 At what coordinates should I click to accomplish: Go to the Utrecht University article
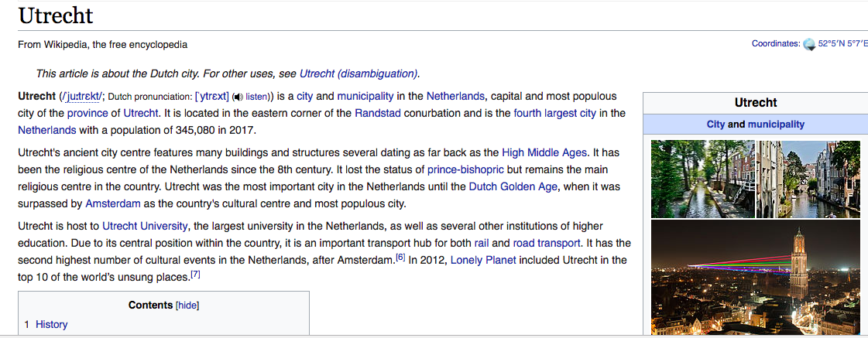(x=145, y=226)
